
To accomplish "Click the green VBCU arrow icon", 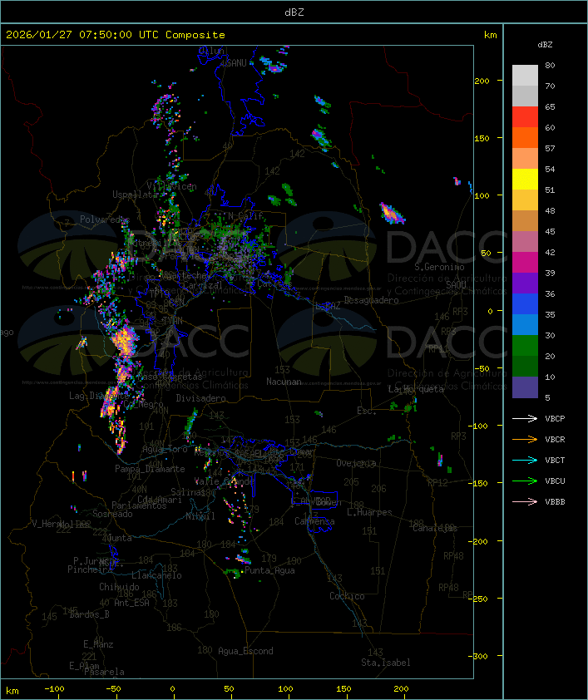I will (526, 481).
